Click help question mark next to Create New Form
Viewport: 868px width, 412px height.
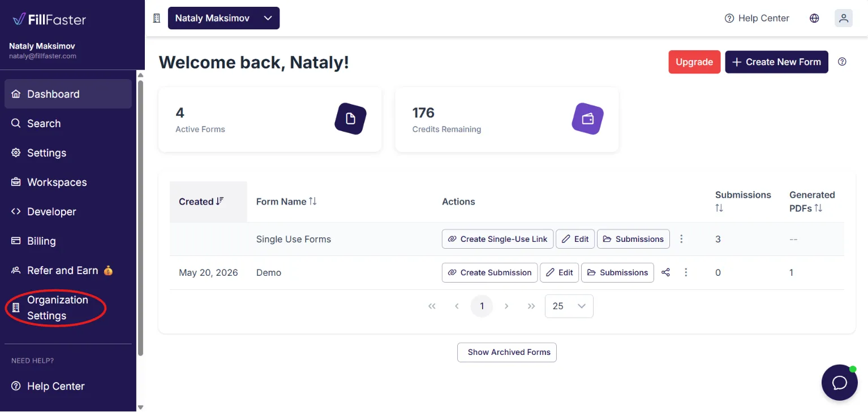point(842,62)
